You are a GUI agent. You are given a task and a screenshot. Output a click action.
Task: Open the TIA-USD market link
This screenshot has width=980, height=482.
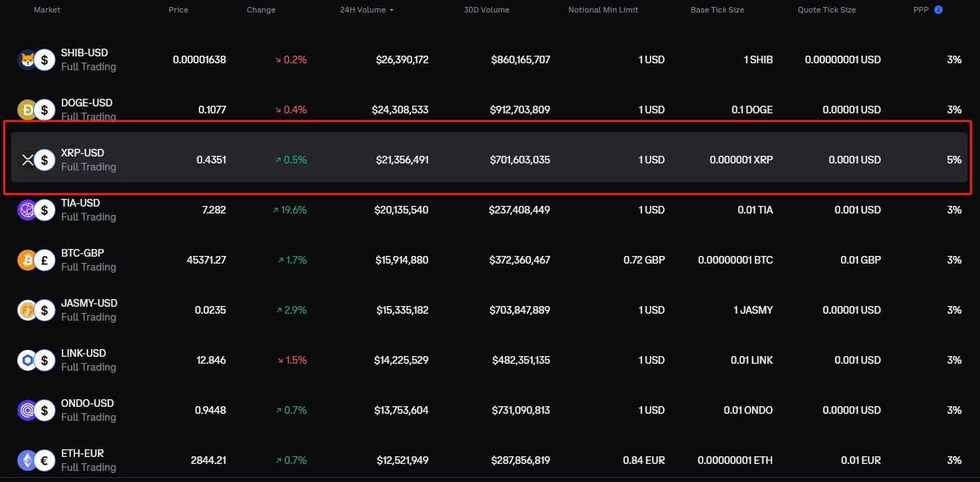point(81,203)
